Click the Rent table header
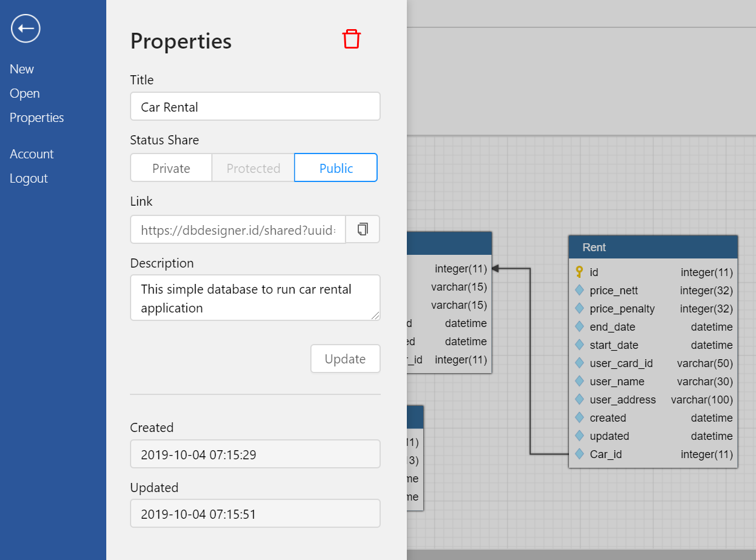The height and width of the screenshot is (560, 756). coord(653,247)
